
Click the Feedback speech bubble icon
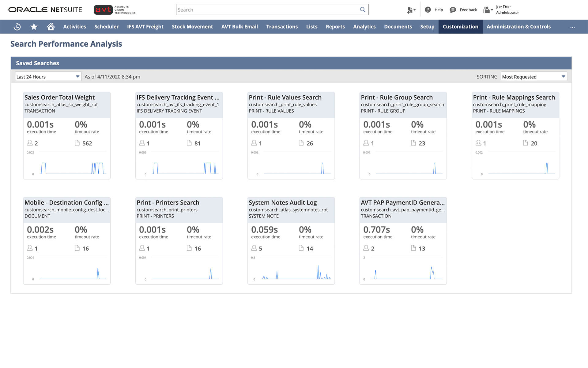coord(453,10)
